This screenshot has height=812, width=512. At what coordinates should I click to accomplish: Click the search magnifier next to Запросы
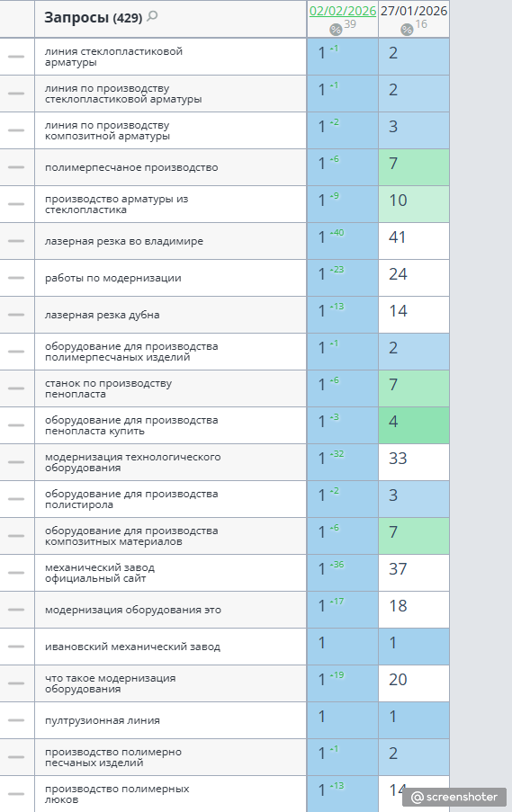coord(152,16)
